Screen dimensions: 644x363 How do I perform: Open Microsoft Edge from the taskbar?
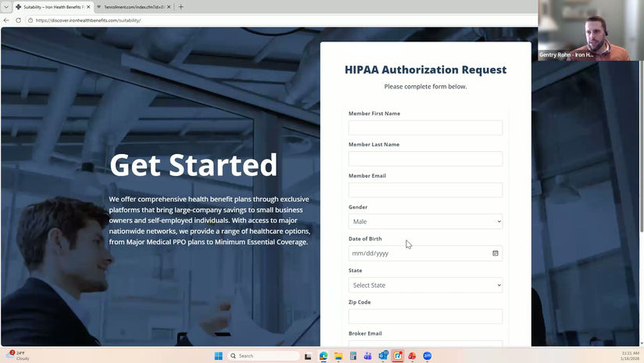coord(324,356)
